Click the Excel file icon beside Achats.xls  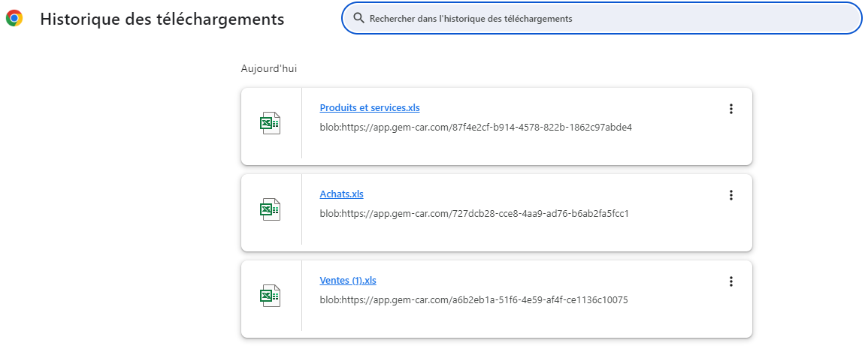click(x=270, y=209)
